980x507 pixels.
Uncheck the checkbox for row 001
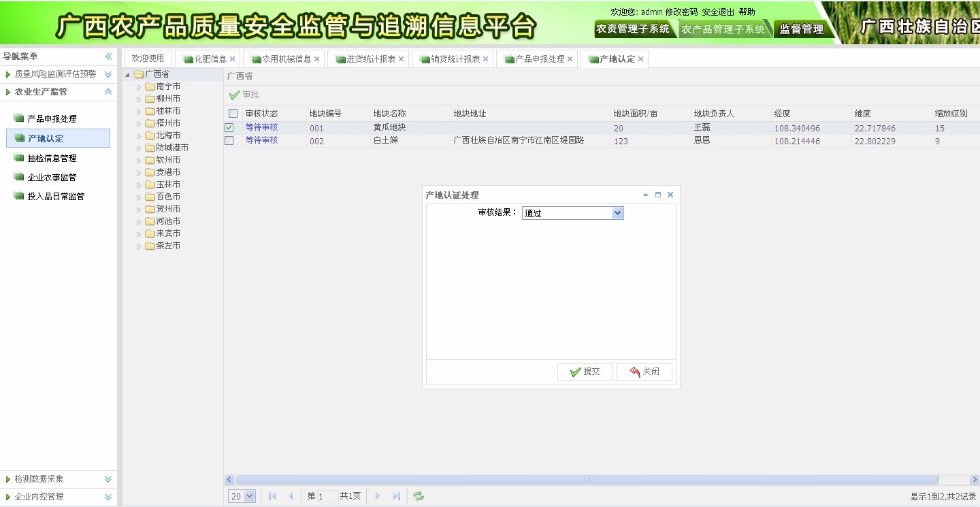coord(229,127)
